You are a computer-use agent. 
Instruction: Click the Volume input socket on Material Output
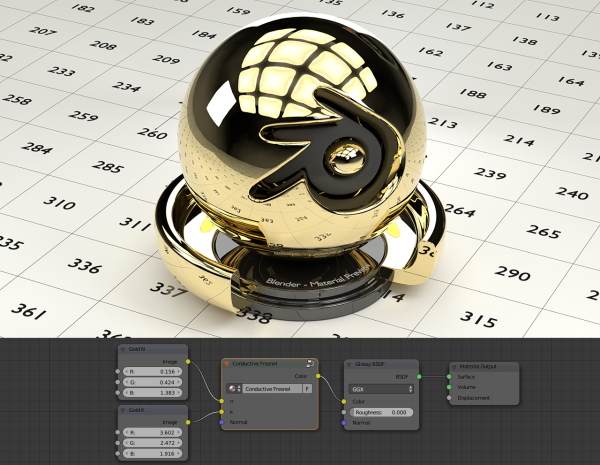tap(449, 387)
